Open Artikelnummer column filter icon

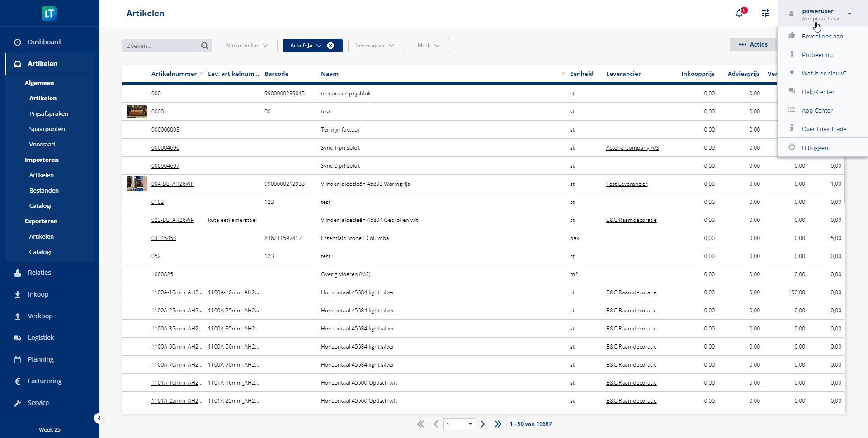coord(201,74)
